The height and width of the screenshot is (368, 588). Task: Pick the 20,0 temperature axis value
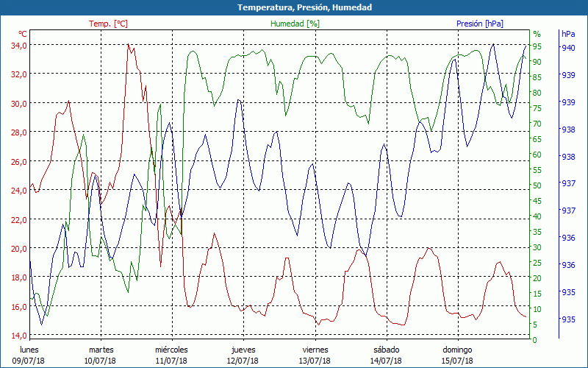click(x=19, y=249)
